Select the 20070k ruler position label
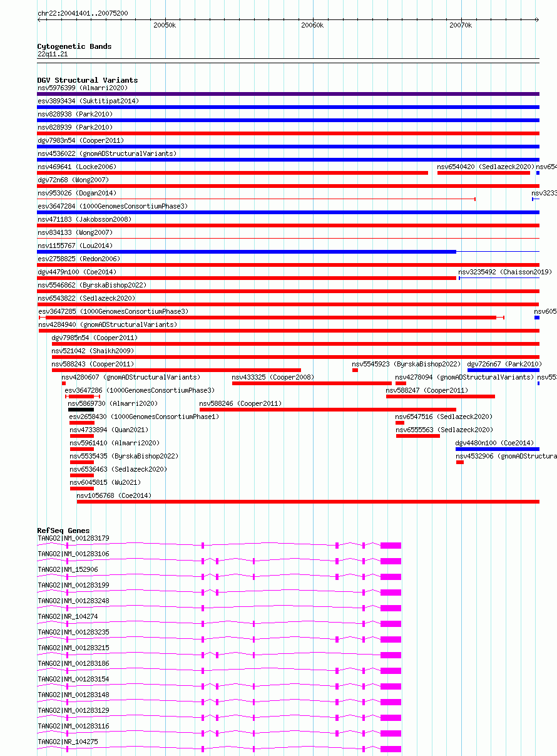557x756 pixels. pyautogui.click(x=461, y=25)
